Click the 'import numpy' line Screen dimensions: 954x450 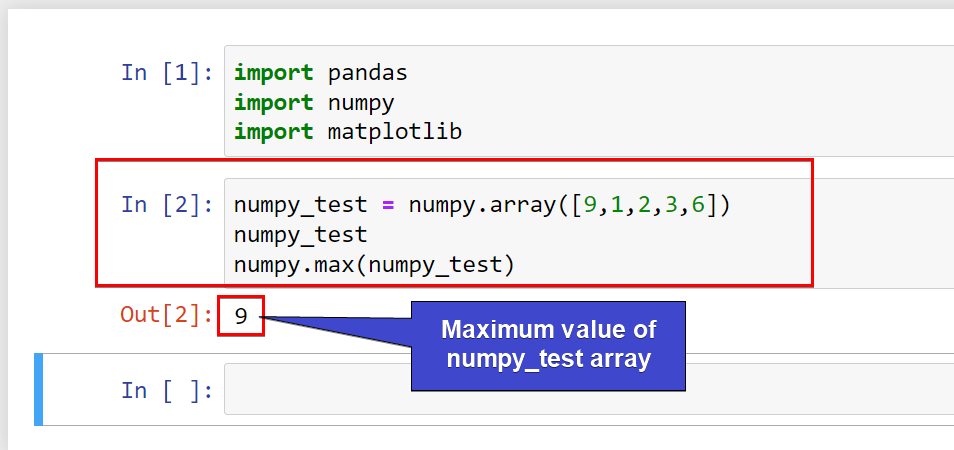pos(314,102)
